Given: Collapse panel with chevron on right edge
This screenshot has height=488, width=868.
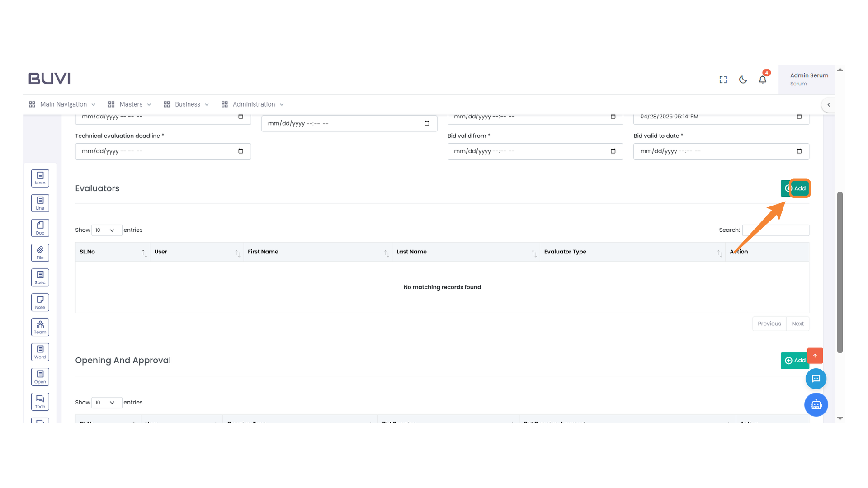Looking at the screenshot, I should click(829, 104).
